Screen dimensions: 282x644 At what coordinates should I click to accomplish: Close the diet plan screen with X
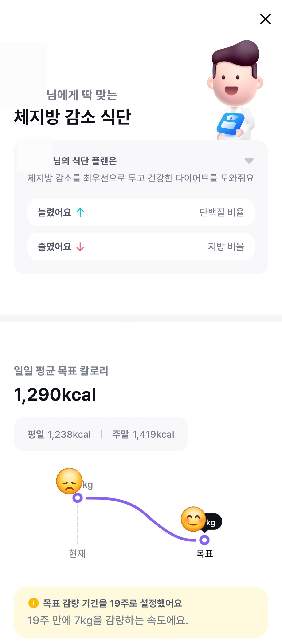[265, 19]
